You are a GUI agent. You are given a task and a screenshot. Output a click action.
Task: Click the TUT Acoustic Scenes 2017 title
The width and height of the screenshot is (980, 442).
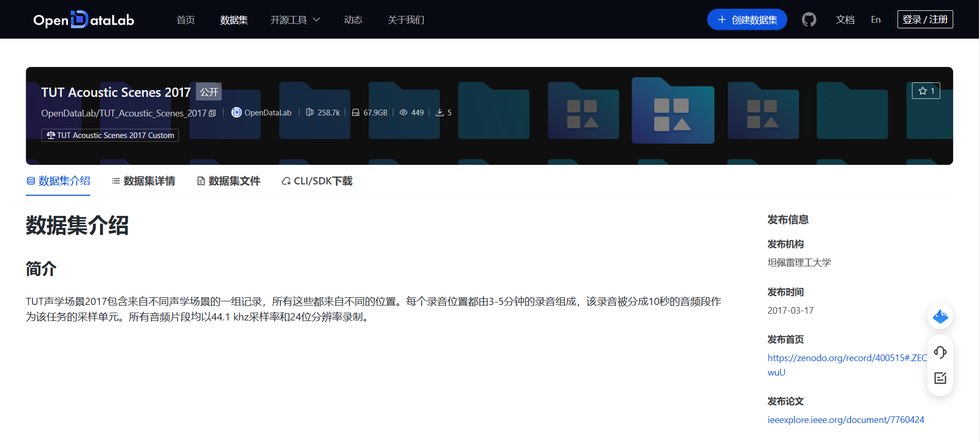116,92
